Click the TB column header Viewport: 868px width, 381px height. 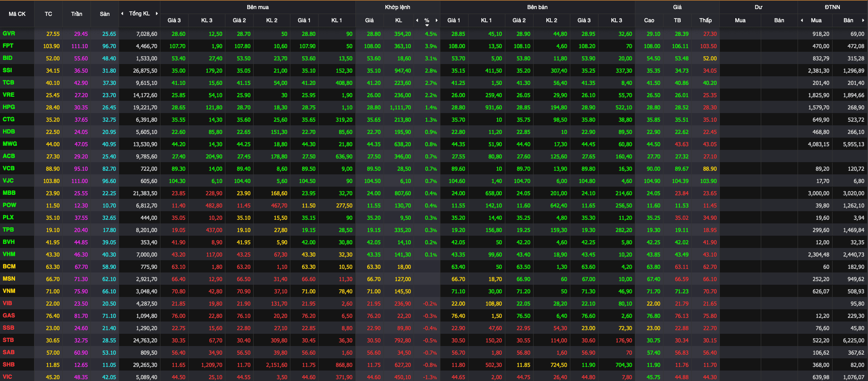click(677, 20)
